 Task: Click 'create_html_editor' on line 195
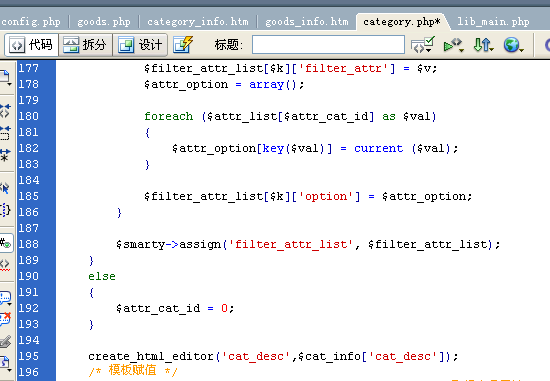tap(151, 356)
